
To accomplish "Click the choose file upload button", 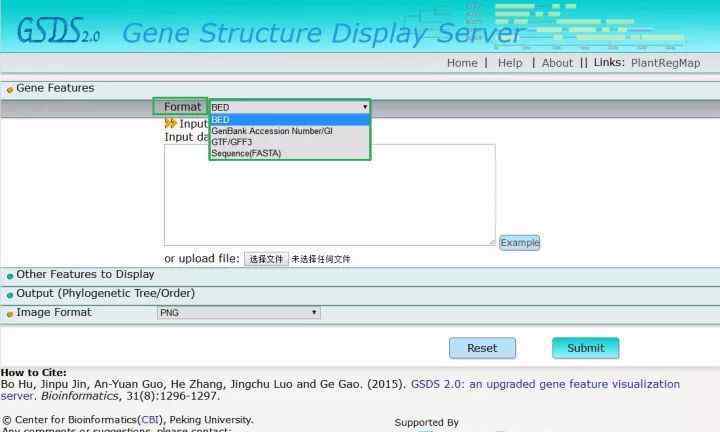I will (x=266, y=259).
